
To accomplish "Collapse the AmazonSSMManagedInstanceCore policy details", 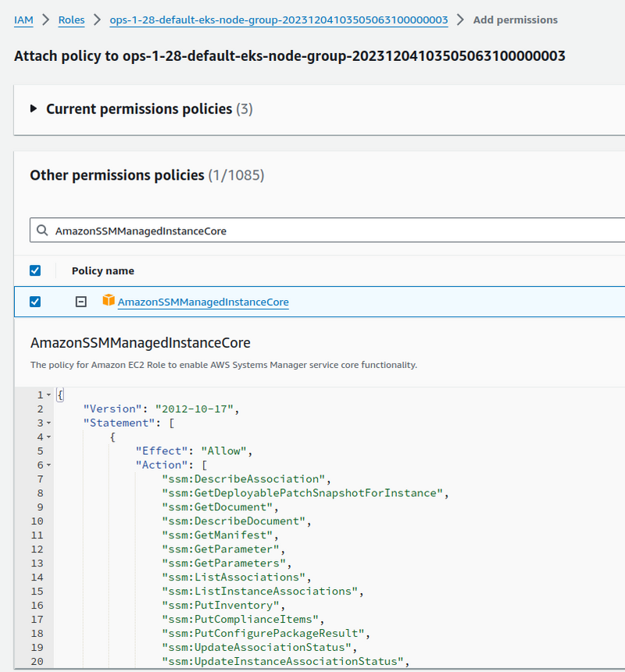I will (x=81, y=302).
